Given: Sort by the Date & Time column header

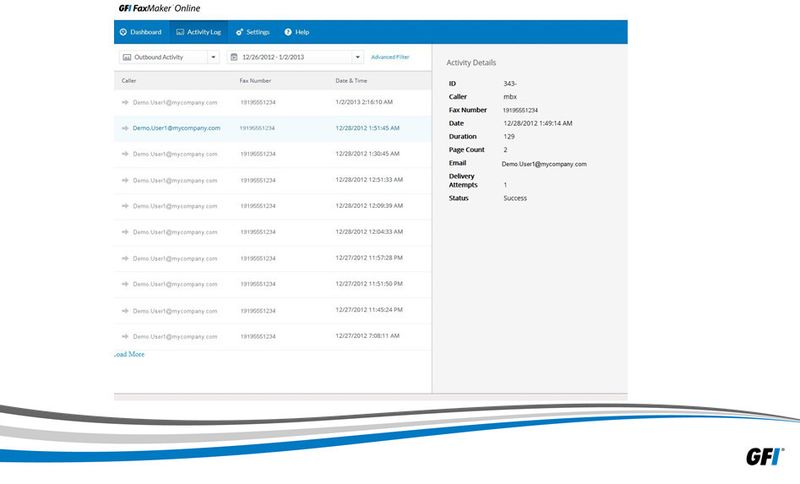Looking at the screenshot, I should tap(351, 81).
